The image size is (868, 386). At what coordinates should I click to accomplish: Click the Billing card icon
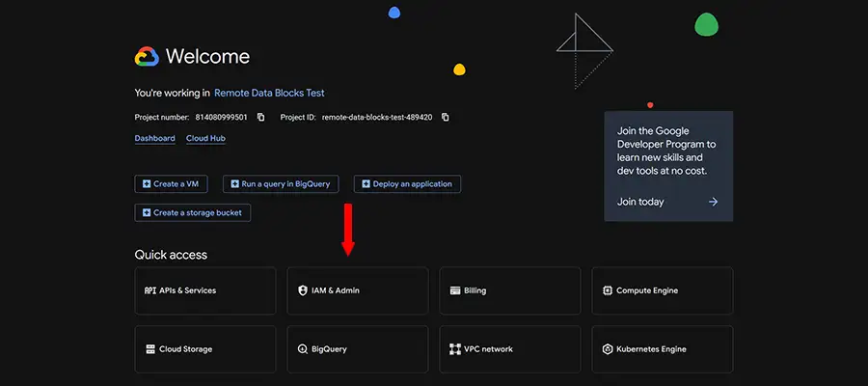[x=455, y=290]
